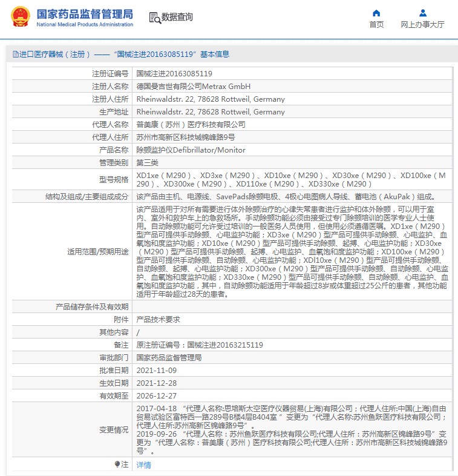The width and height of the screenshot is (458, 476).
Task: Click the 批准日期 row label
Action: (114, 371)
